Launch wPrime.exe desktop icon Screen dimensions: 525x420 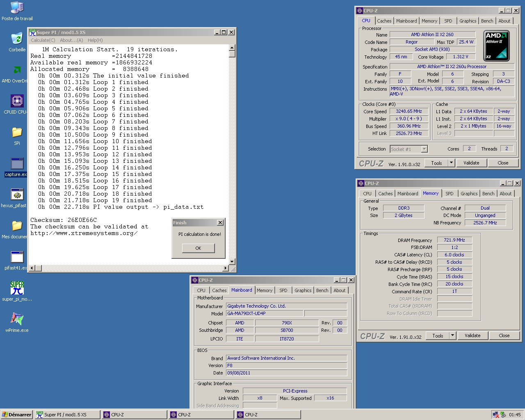(17, 323)
